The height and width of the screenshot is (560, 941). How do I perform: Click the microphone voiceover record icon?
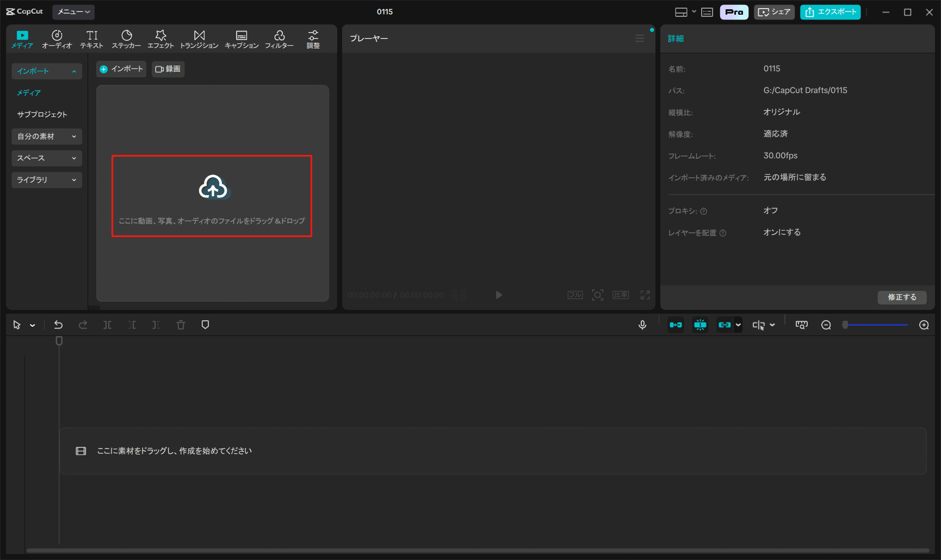pos(642,325)
